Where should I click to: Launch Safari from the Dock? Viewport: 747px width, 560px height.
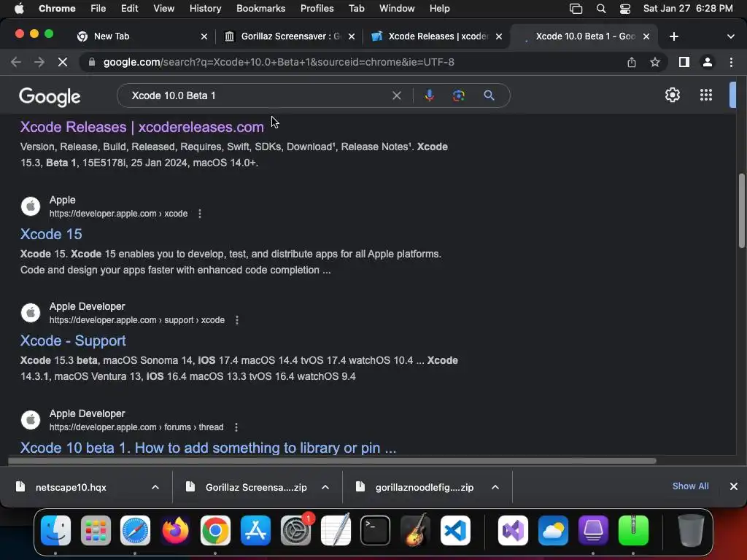[135, 530]
